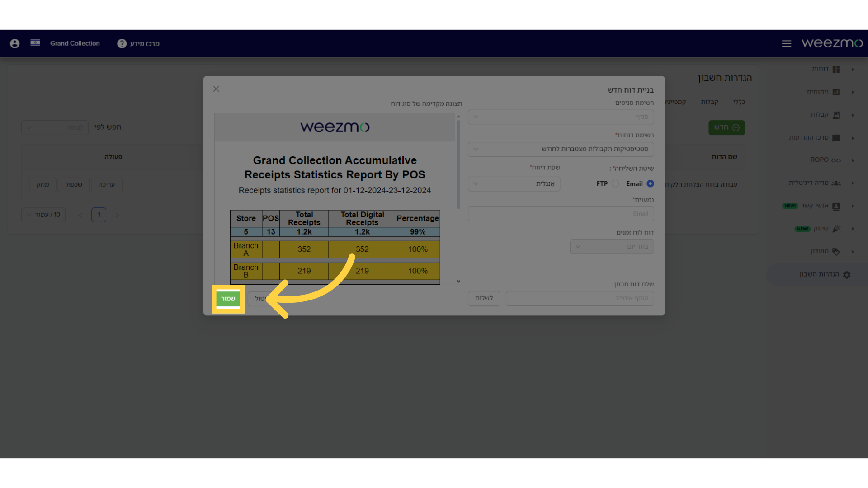Image resolution: width=868 pixels, height=488 pixels.
Task: Open the 10 / עמוד page size dropdown
Action: pos(43,215)
